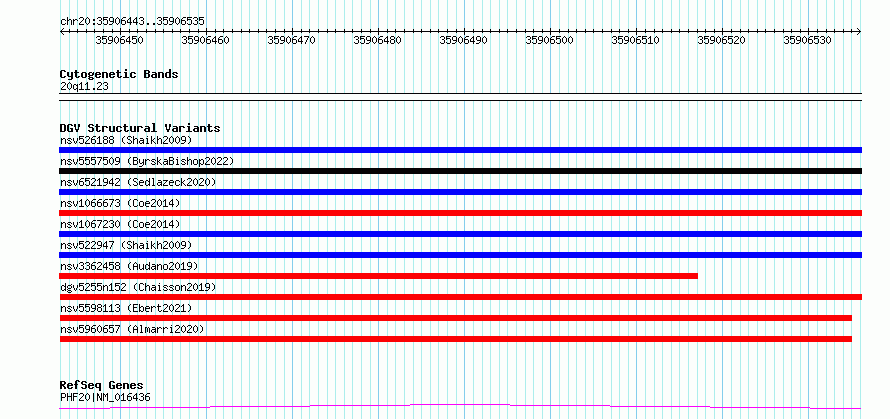The width and height of the screenshot is (890, 419).
Task: Click ruler coordinate 35906460
Action: pos(205,40)
